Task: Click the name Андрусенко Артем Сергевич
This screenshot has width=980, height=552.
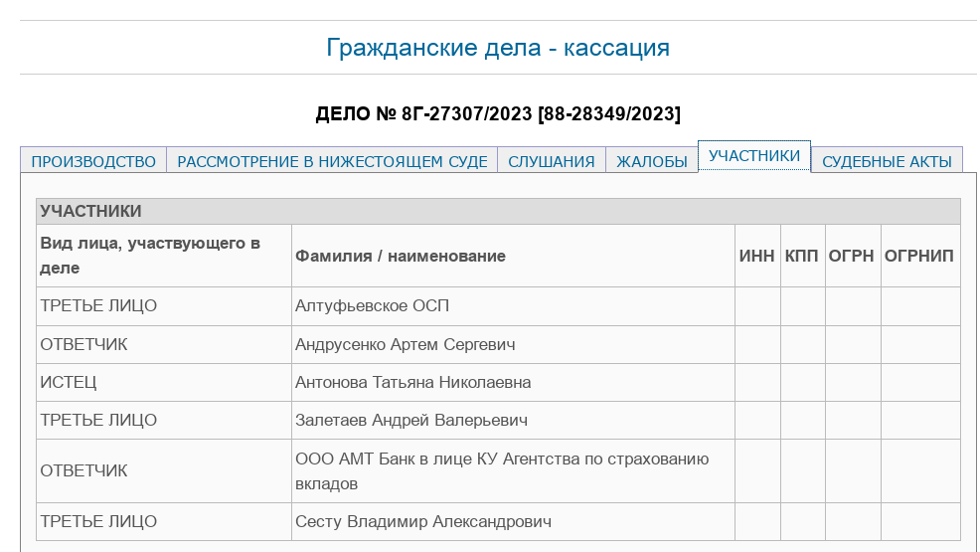Action: pos(405,344)
